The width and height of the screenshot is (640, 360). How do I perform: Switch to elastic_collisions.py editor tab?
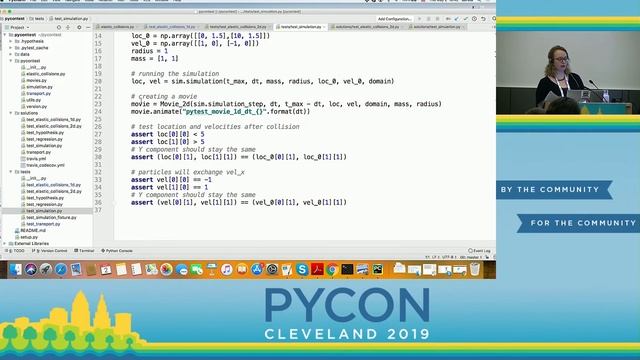[117, 27]
